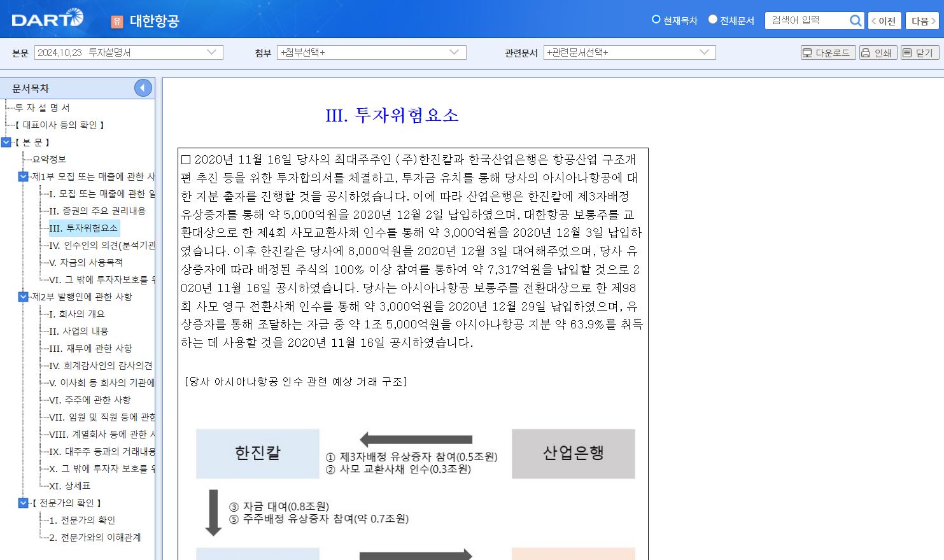This screenshot has width=944, height=560.
Task: Open I. 모집 또는 매출에 관한 item
Action: pos(101,193)
